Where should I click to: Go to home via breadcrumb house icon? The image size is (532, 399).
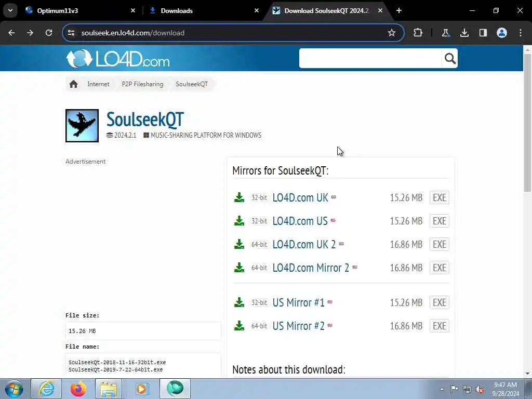(74, 84)
